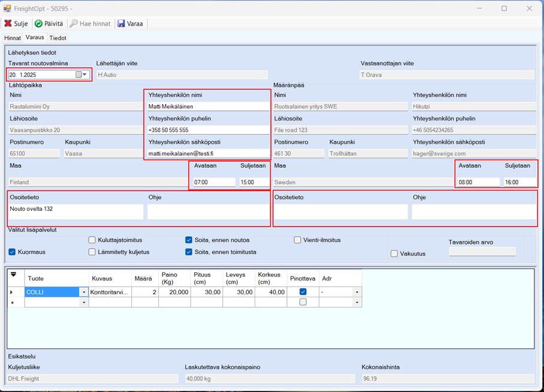Save the booking with Varaa button

tap(130, 23)
